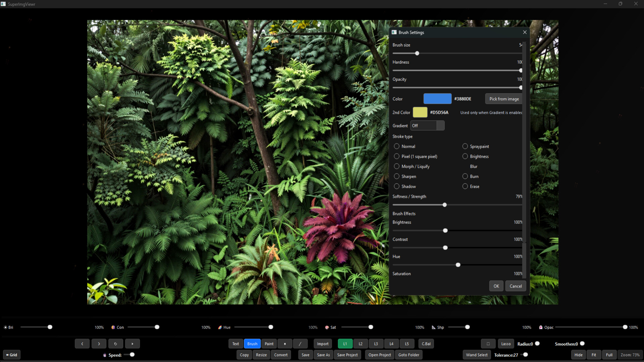The image size is (644, 362).
Task: Click the small square shape tool button
Action: click(285, 344)
